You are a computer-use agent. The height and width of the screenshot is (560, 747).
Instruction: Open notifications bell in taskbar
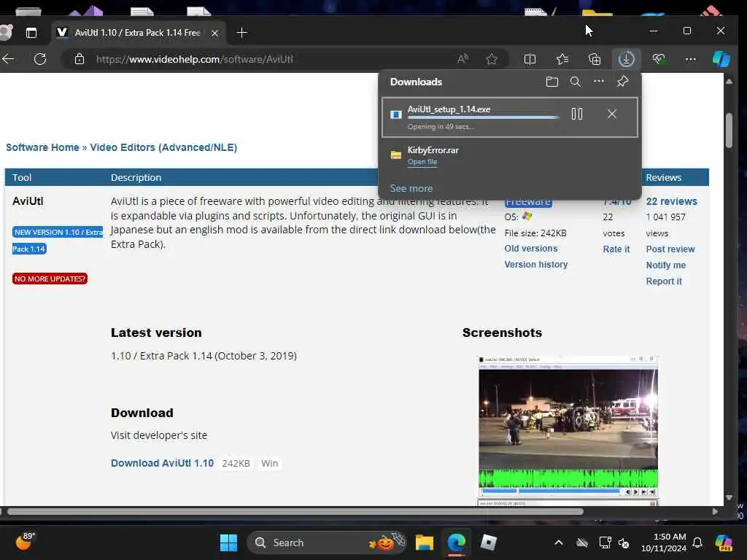pos(697,542)
